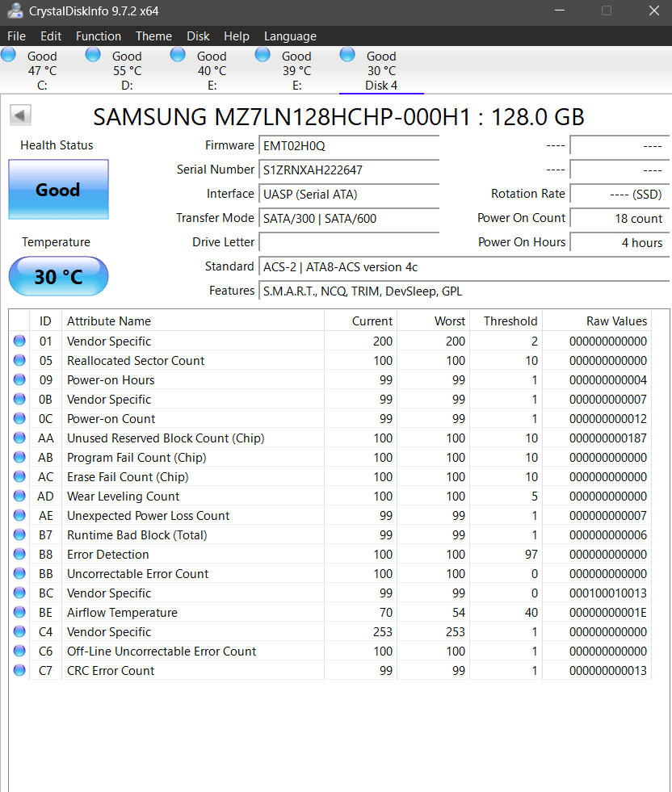Click the Features field
Image resolution: width=672 pixels, height=792 pixels.
pyautogui.click(x=464, y=291)
